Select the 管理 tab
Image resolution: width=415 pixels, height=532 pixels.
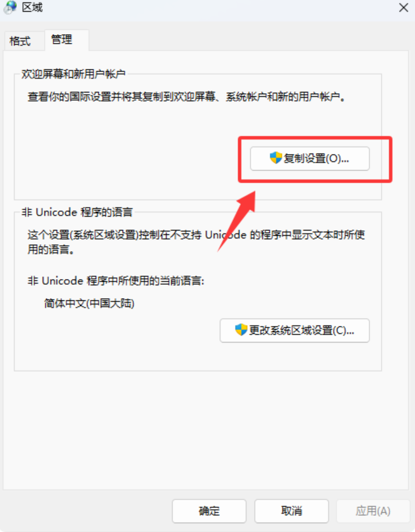click(x=62, y=40)
